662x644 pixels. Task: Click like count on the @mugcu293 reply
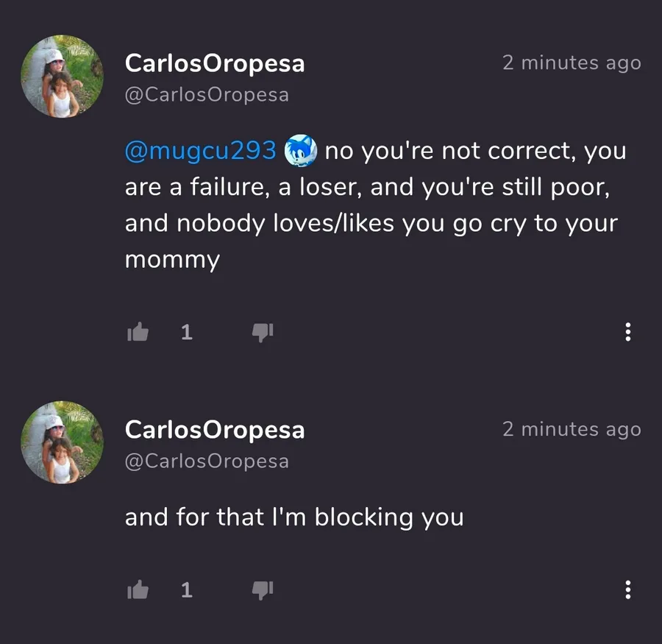pyautogui.click(x=187, y=333)
